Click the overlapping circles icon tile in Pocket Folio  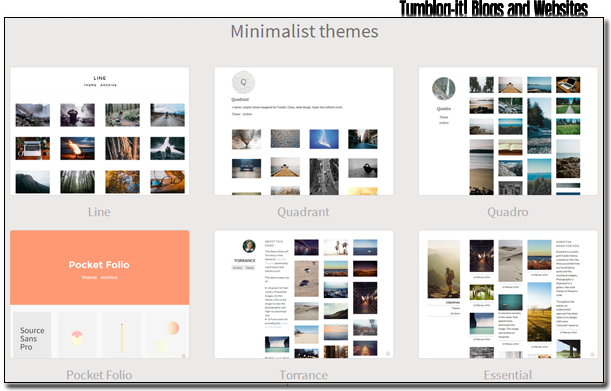168,335
